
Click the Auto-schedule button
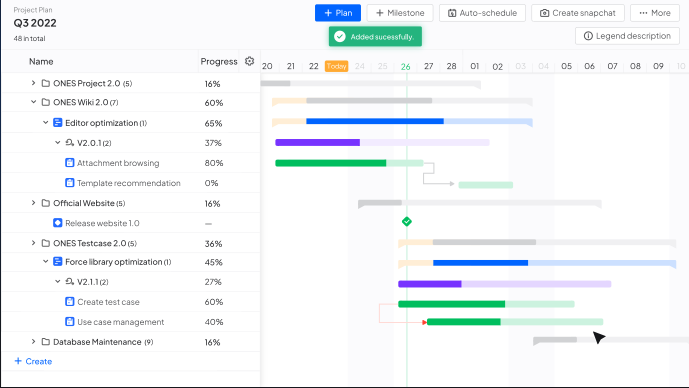tap(482, 13)
